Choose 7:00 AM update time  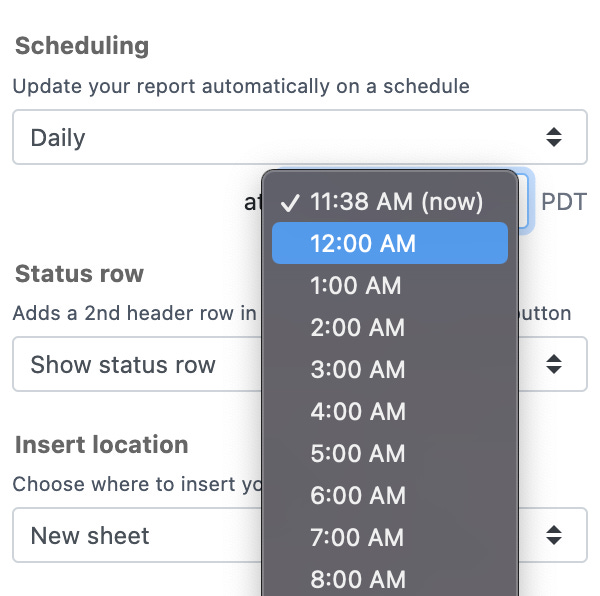coord(390,537)
